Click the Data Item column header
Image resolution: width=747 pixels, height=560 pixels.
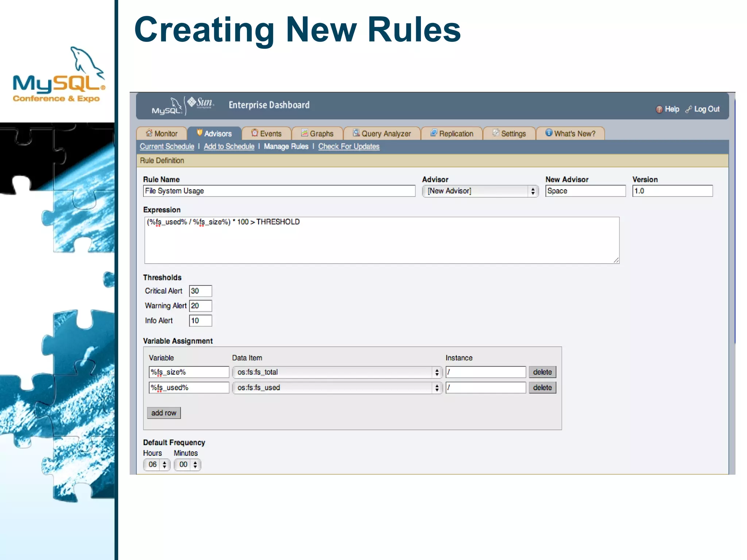(x=247, y=358)
